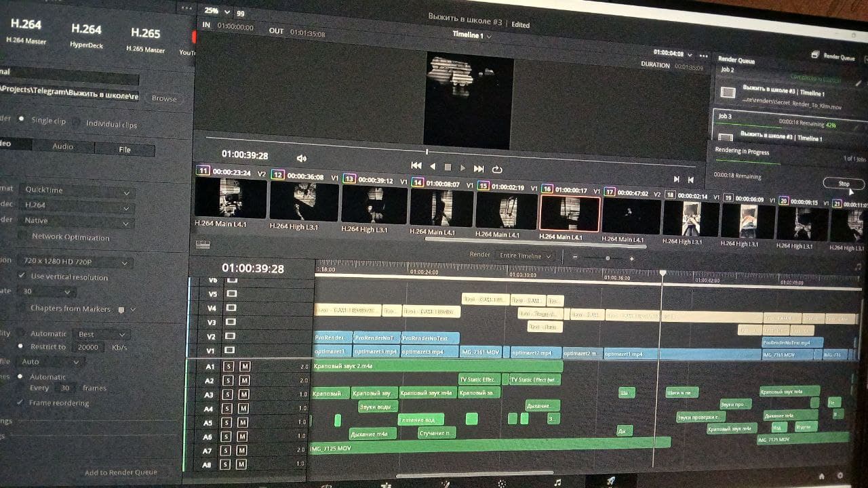The width and height of the screenshot is (868, 488).
Task: Click Add to Render Queue button
Action: point(121,472)
